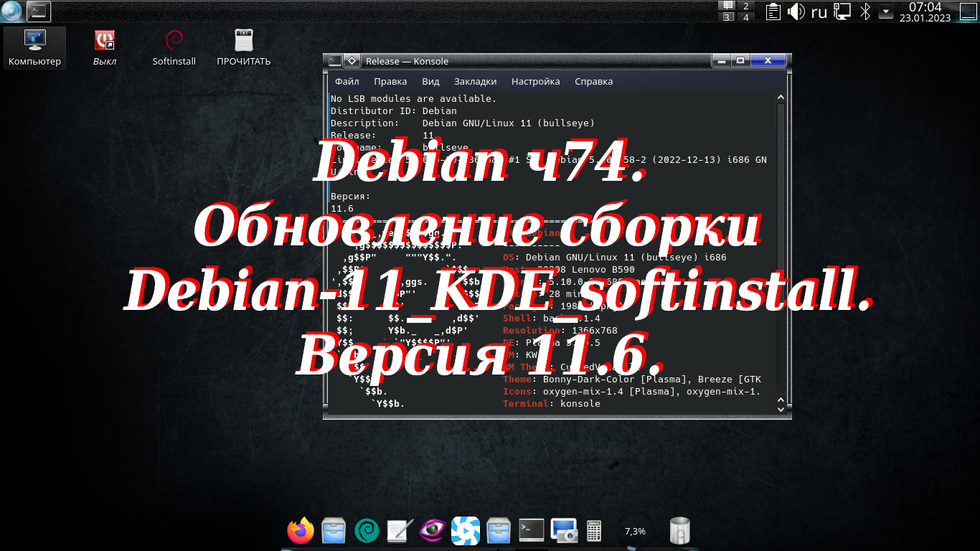Open the network connections tray icon
The height and width of the screenshot is (551, 980).
point(842,11)
